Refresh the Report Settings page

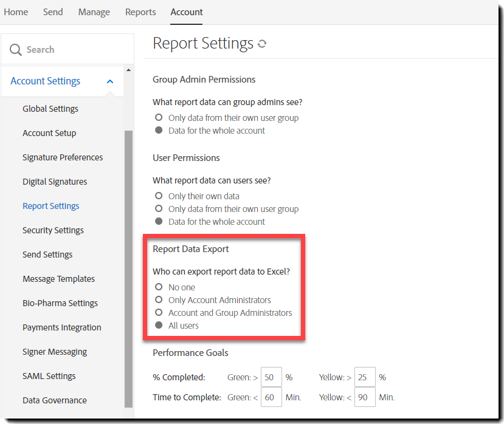pos(263,43)
